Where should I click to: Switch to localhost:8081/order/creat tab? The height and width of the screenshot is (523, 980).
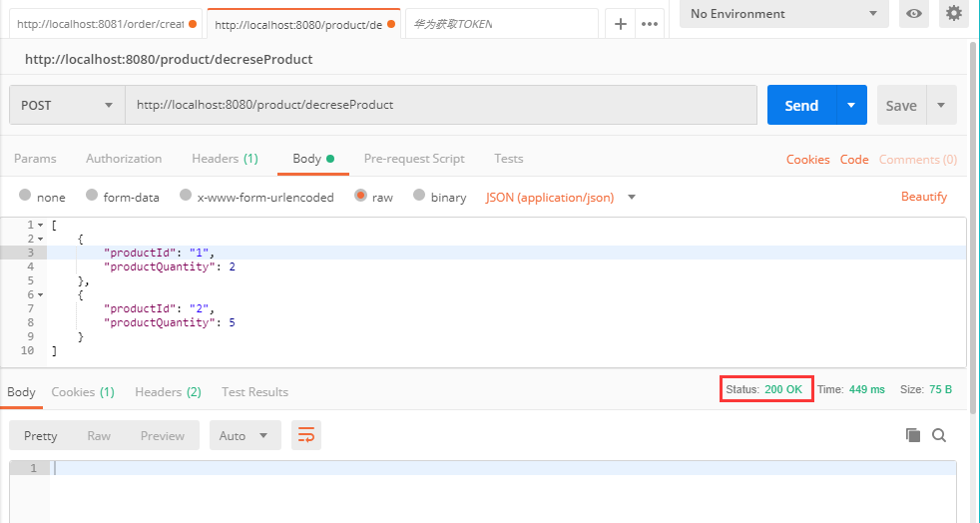pyautogui.click(x=106, y=24)
